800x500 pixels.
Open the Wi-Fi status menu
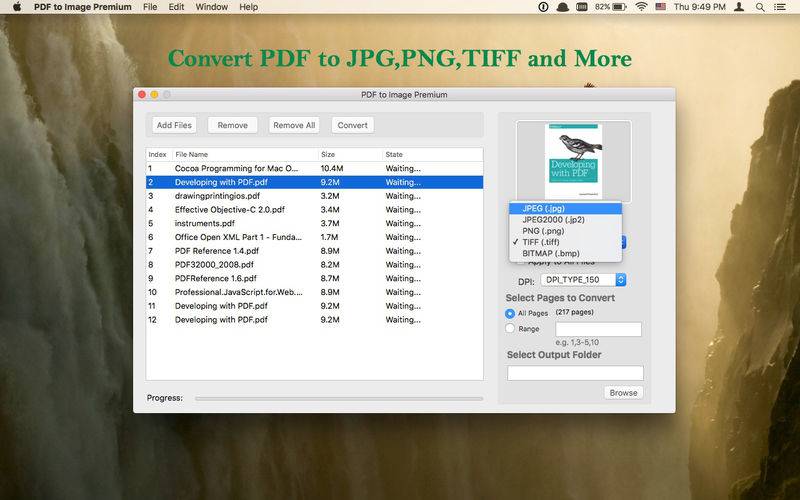(x=641, y=7)
